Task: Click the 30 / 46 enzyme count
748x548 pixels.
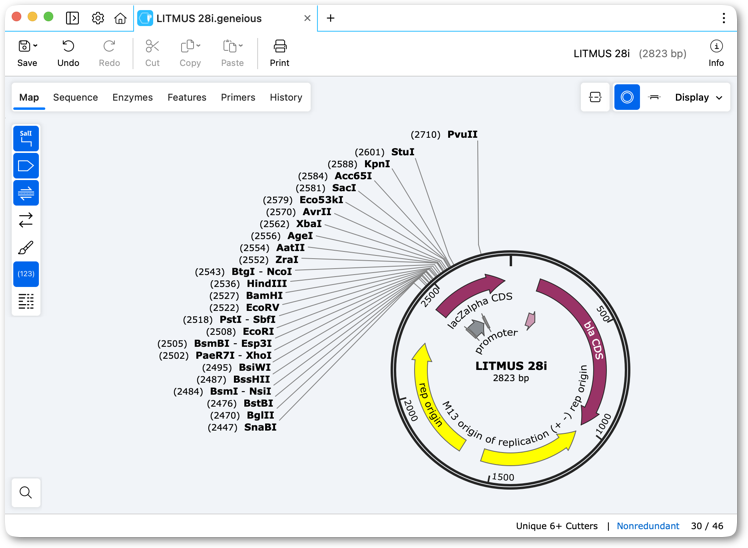Action: pos(707,526)
